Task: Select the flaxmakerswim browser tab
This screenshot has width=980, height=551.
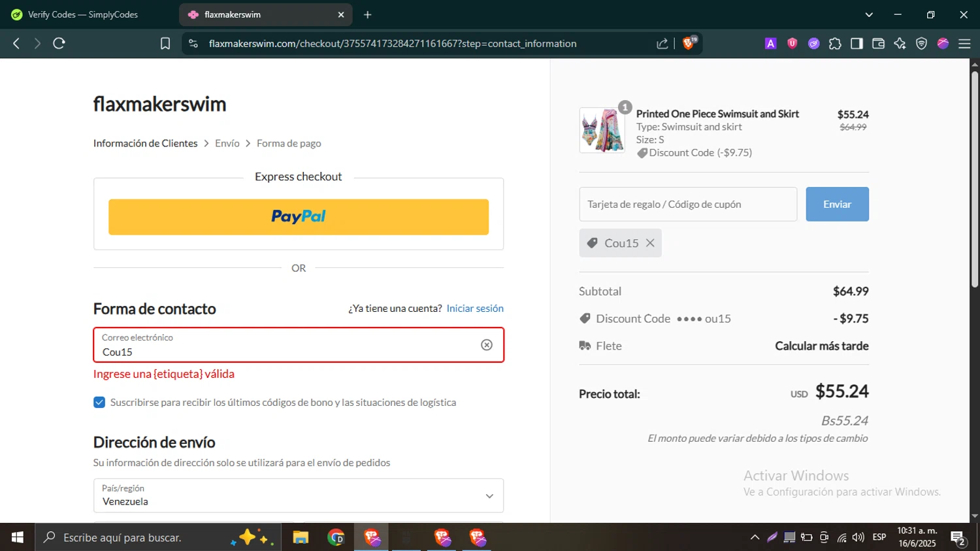Action: 265,14
